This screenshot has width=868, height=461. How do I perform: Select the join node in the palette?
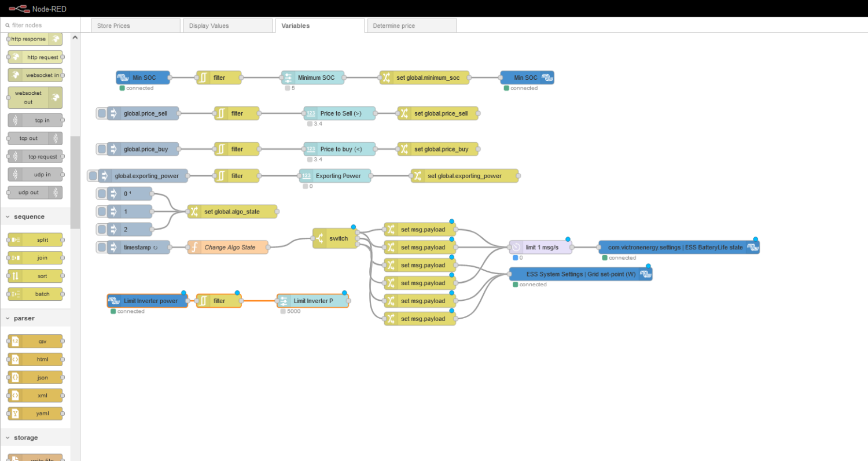[x=35, y=257]
